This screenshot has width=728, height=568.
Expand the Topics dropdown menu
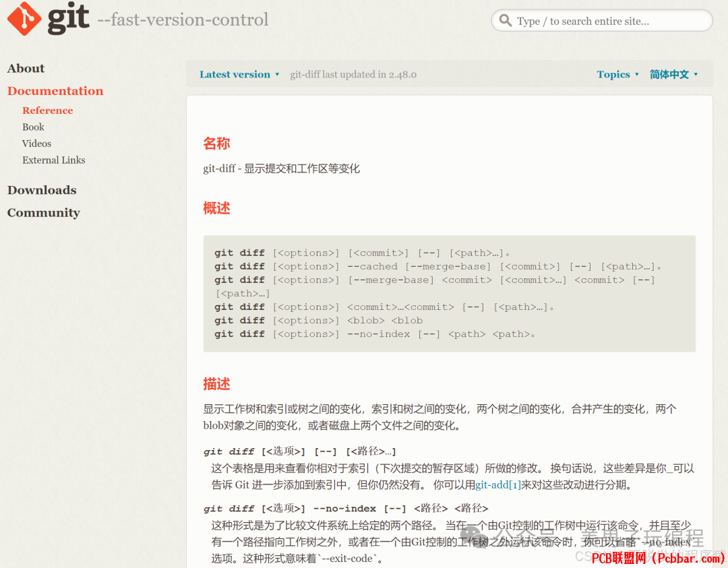click(618, 74)
